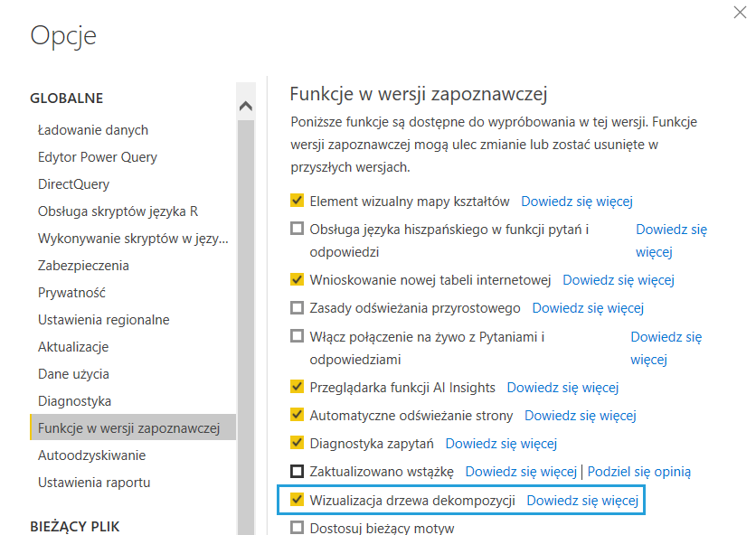This screenshot has height=535, width=756.
Task: Open Ładowanie danych settings
Action: click(93, 130)
